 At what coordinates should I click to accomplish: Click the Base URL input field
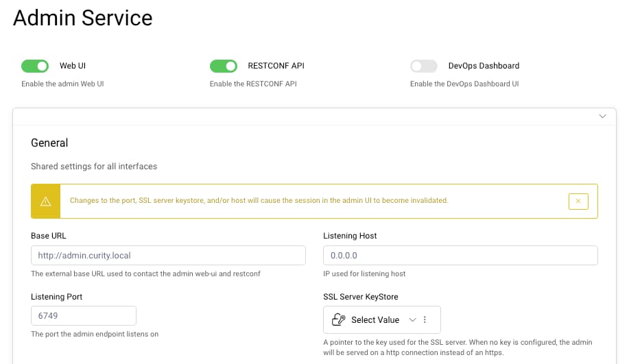[168, 256]
